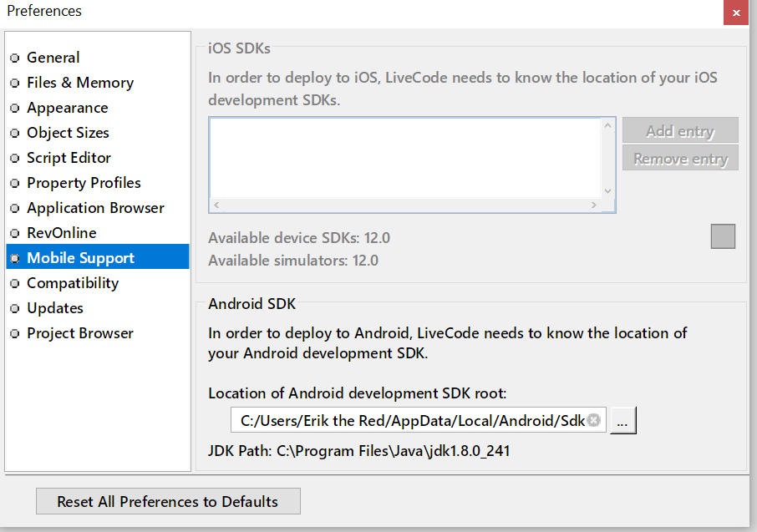Click Remove entry for iOS SDKs
This screenshot has height=532, width=757.
[x=680, y=158]
